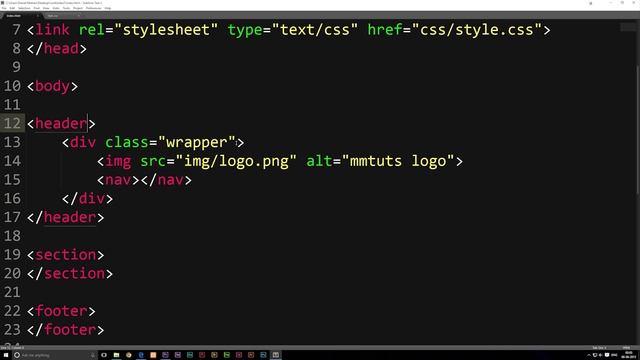The image size is (640, 360).
Task: Open the Selection menu
Action: [24, 8]
